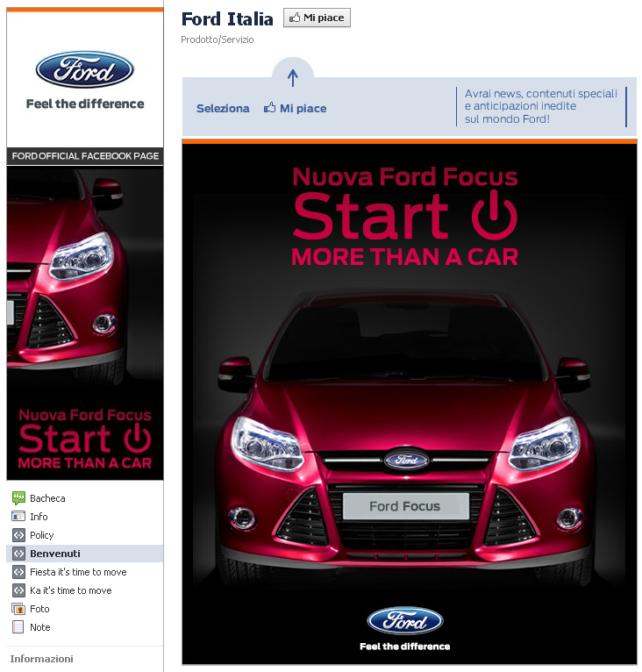Click the main Nuova Ford Focus banner image
Image resolution: width=642 pixels, height=672 pixels.
(410, 404)
